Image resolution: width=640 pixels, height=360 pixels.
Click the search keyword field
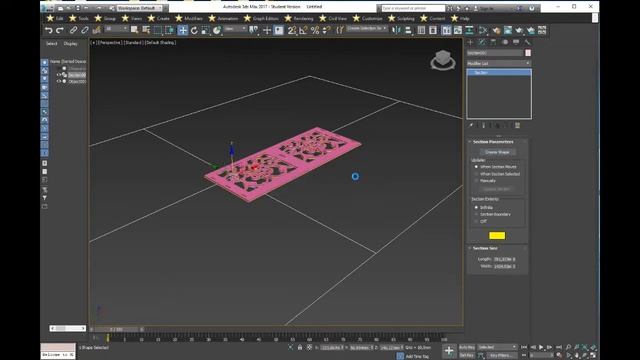pyautogui.click(x=413, y=8)
